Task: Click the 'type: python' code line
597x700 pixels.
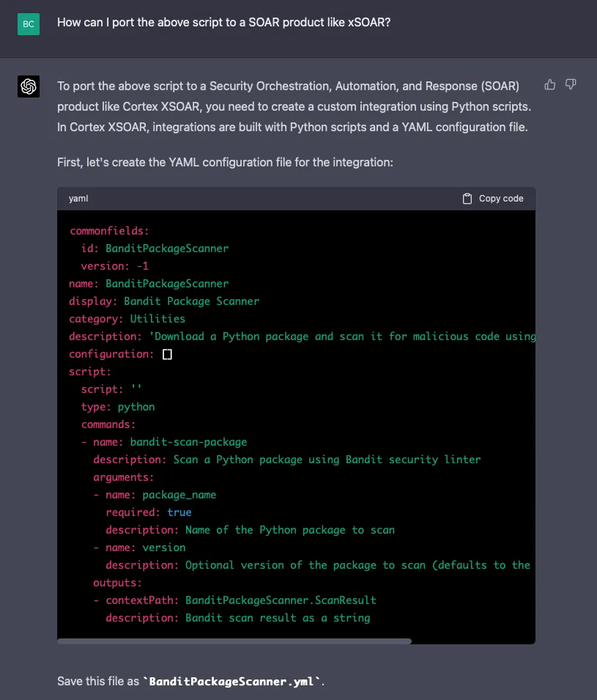Action: coord(118,407)
